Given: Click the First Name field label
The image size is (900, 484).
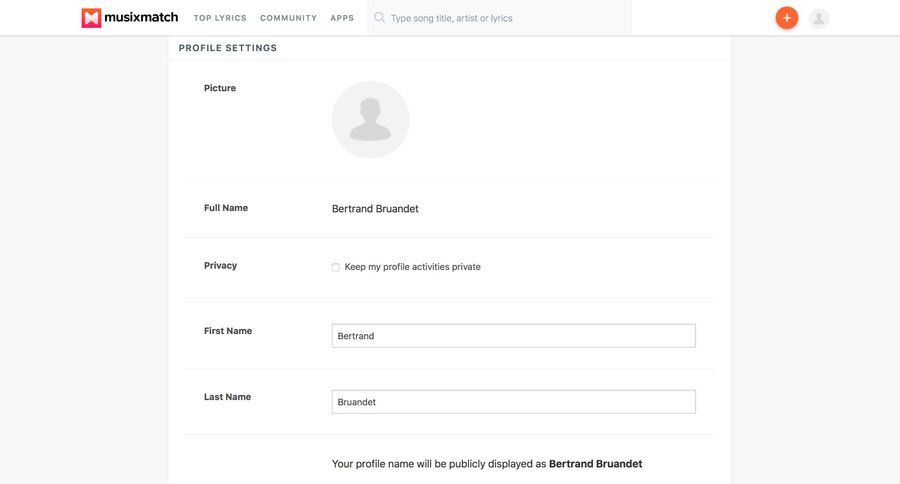Looking at the screenshot, I should 228,331.
